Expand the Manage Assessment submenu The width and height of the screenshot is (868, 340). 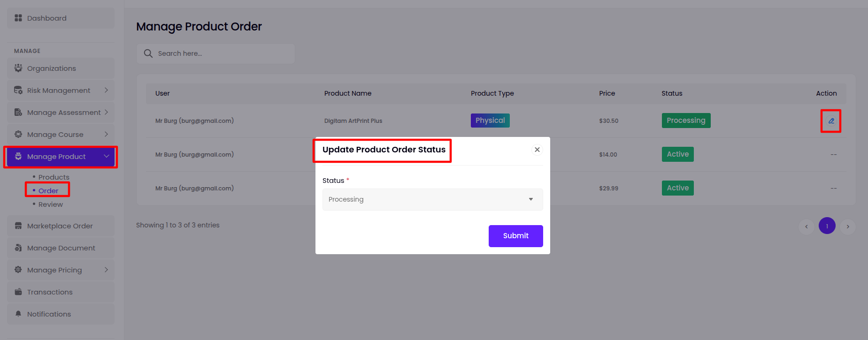[x=106, y=112]
